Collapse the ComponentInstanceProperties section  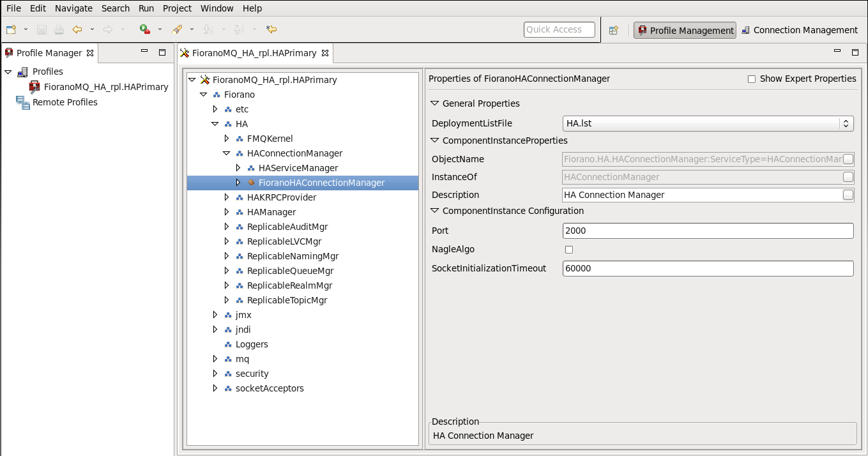pos(435,141)
